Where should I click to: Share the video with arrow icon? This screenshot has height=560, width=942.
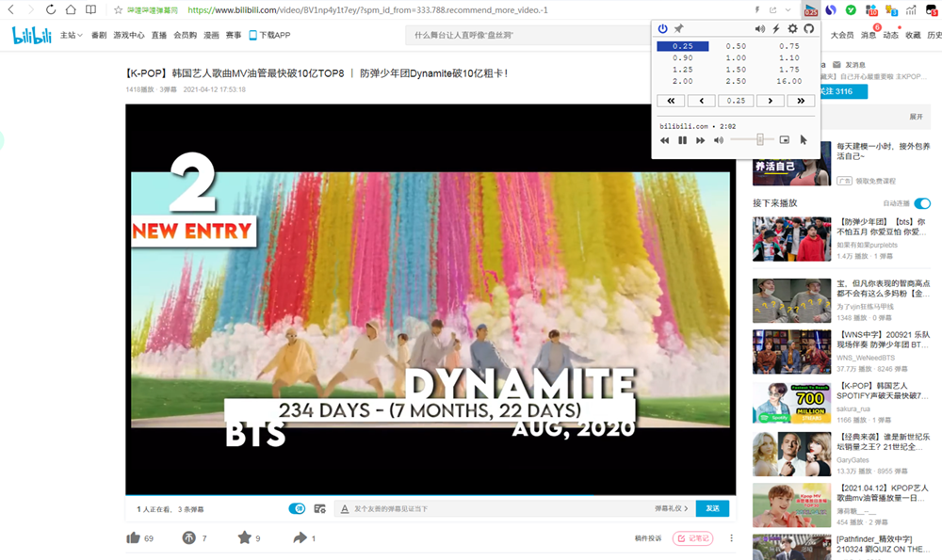click(300, 537)
